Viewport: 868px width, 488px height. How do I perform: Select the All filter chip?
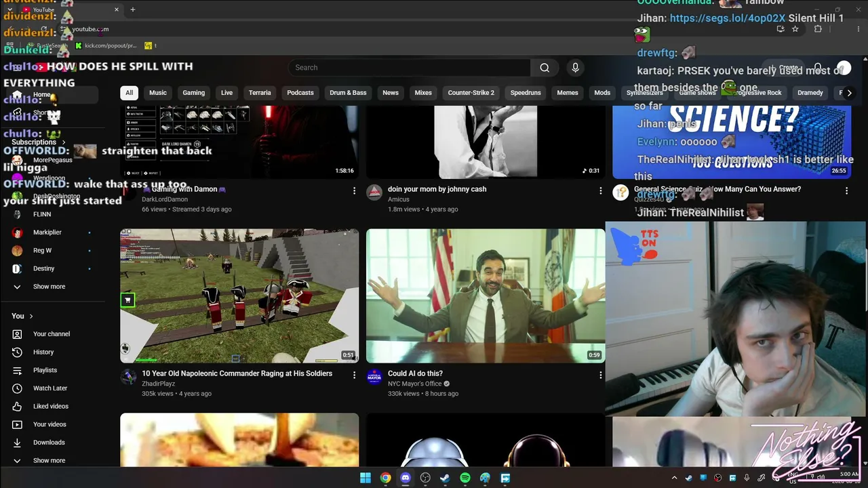coord(129,93)
